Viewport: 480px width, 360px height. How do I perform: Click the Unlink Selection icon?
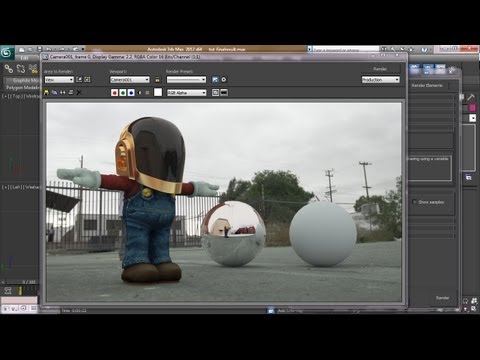tap(21, 69)
